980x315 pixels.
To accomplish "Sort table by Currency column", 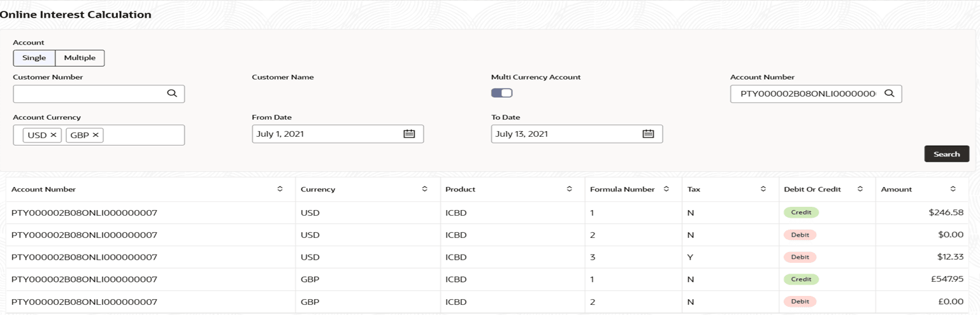I will [x=424, y=189].
